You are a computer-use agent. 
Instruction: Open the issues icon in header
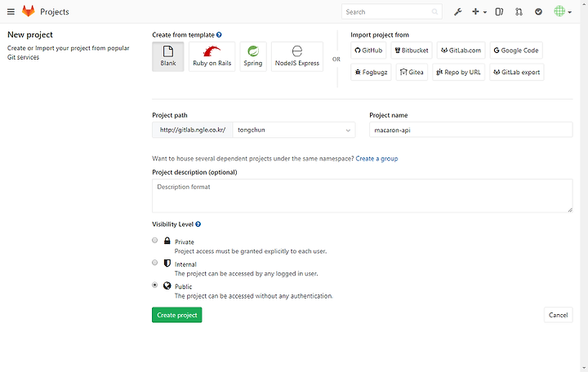[499, 12]
